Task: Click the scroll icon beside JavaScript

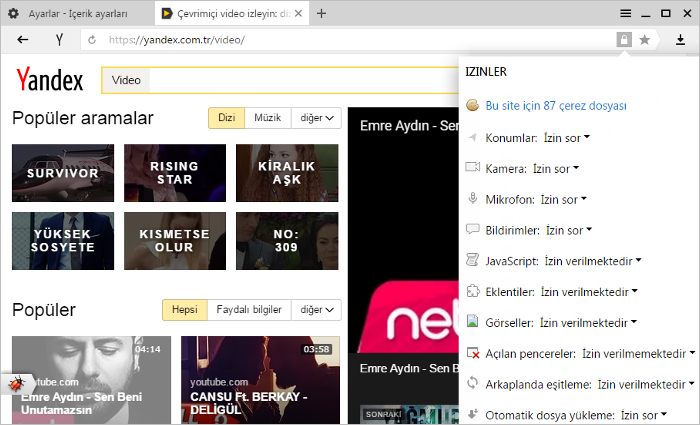Action: pos(472,260)
